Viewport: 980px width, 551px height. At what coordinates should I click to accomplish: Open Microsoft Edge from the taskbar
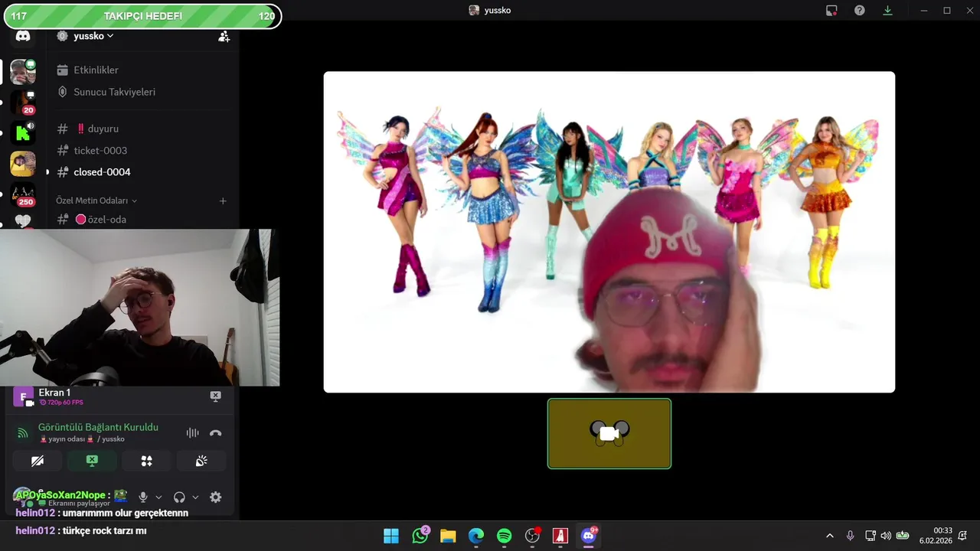coord(476,536)
